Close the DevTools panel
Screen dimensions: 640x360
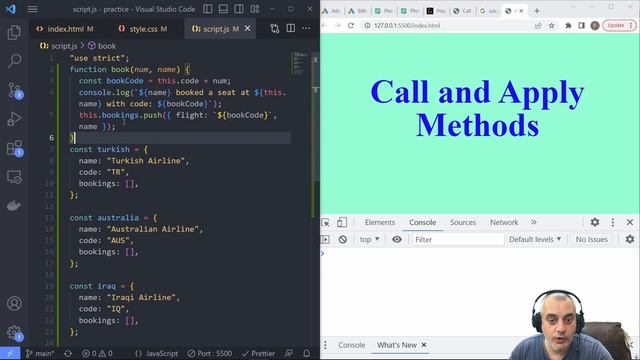[630, 222]
